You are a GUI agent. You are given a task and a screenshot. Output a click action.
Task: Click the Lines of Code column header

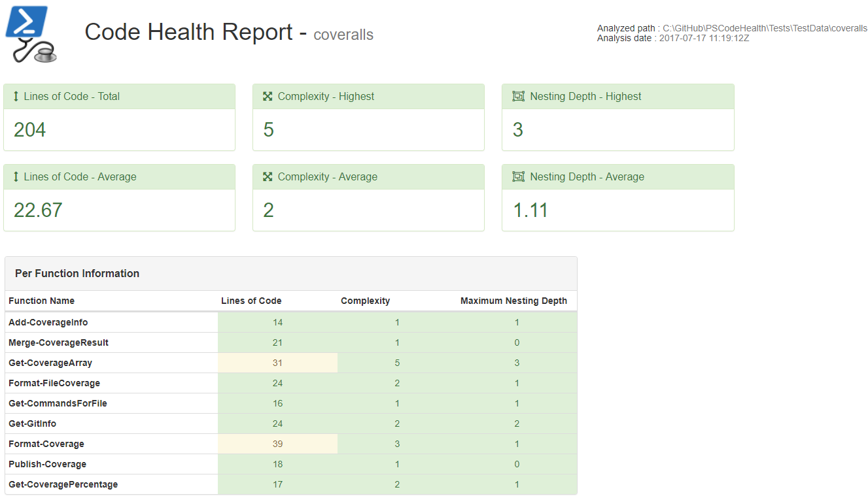[x=251, y=301]
